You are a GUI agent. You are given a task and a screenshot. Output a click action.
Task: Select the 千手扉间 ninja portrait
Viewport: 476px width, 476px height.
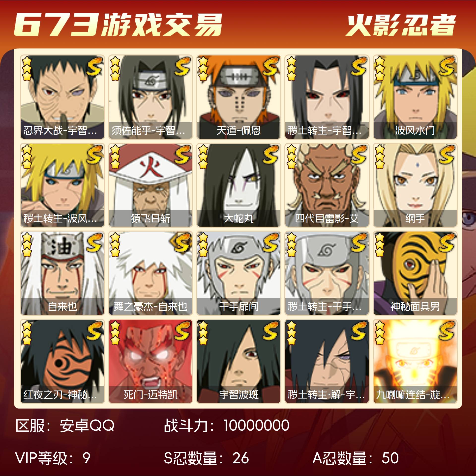pos(238,273)
